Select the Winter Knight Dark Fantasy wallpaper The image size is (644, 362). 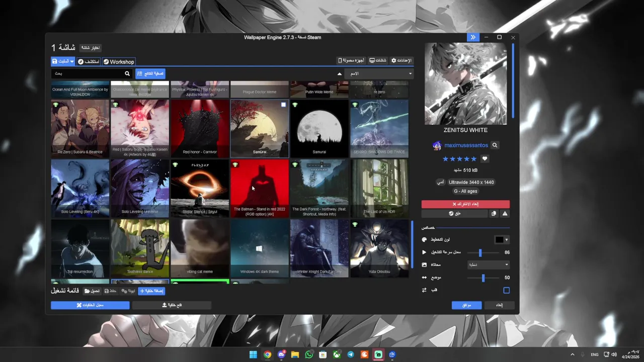coord(319,248)
